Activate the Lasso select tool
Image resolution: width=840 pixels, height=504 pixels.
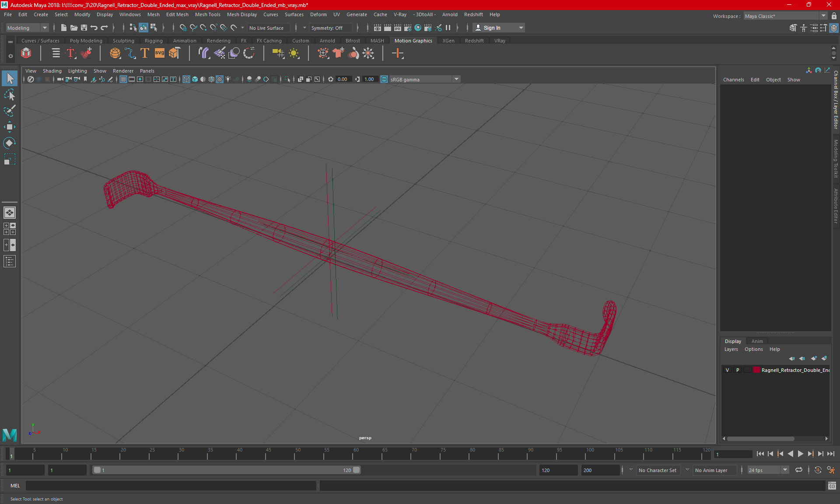(x=10, y=95)
